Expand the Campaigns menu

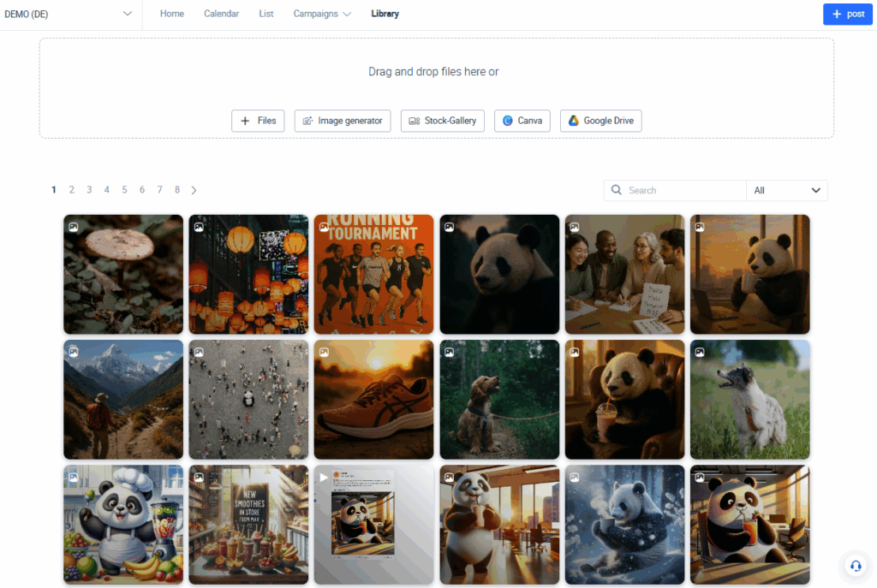click(x=322, y=14)
